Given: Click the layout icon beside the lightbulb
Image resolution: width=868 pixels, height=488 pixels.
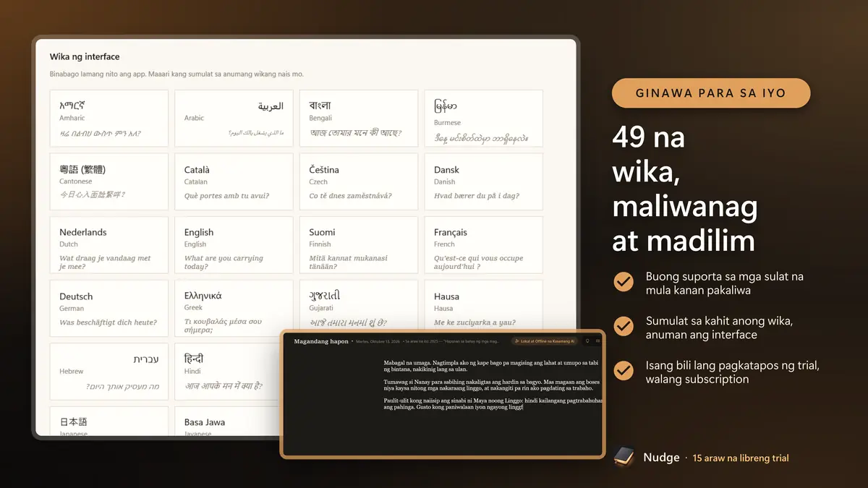Looking at the screenshot, I should point(597,341).
